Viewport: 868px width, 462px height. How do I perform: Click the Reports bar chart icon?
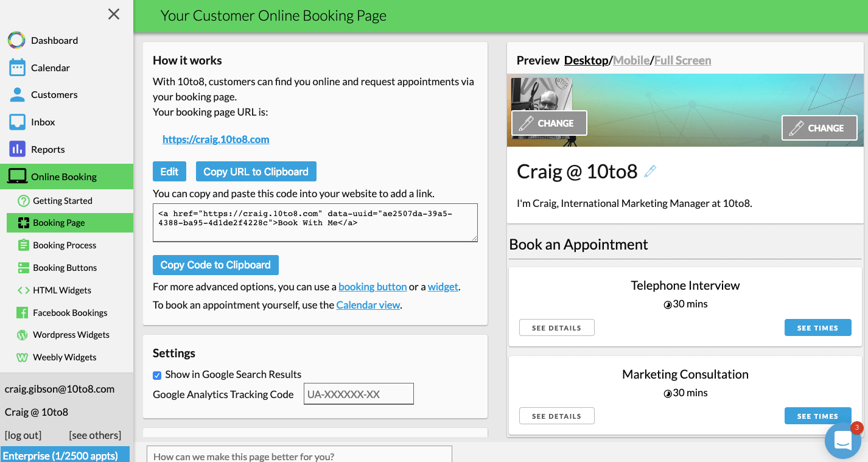click(x=17, y=149)
